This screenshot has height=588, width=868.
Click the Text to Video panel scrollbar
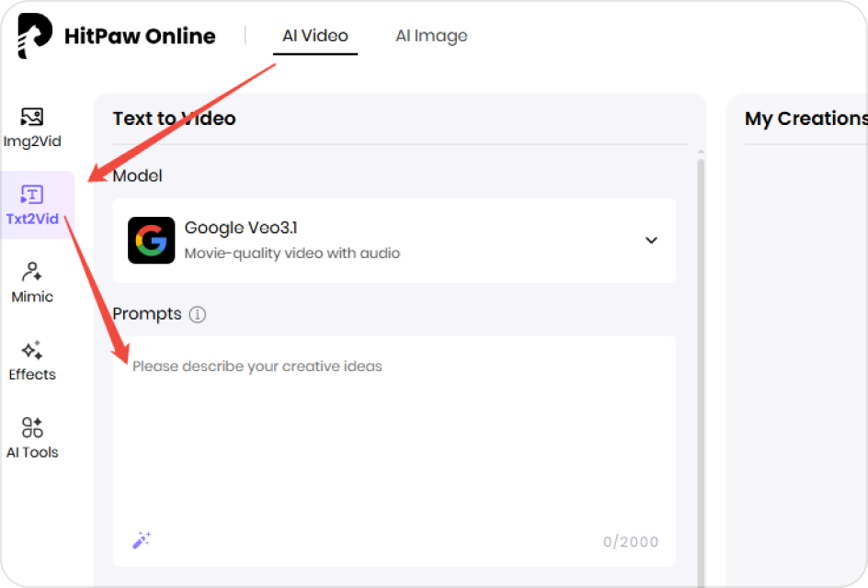pyautogui.click(x=701, y=367)
